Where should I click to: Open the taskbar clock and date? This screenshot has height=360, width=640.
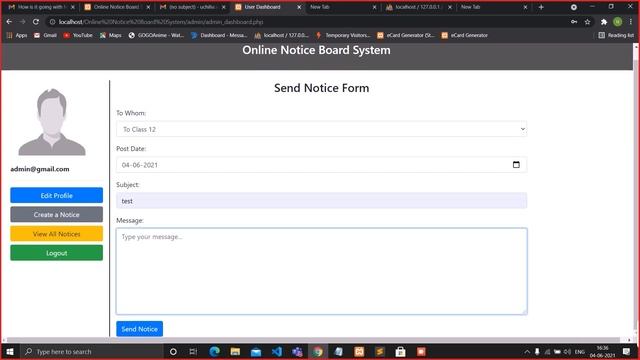(x=602, y=351)
